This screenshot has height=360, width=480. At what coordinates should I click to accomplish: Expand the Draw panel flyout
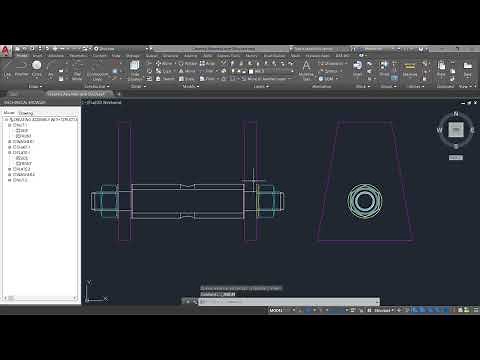(35, 86)
